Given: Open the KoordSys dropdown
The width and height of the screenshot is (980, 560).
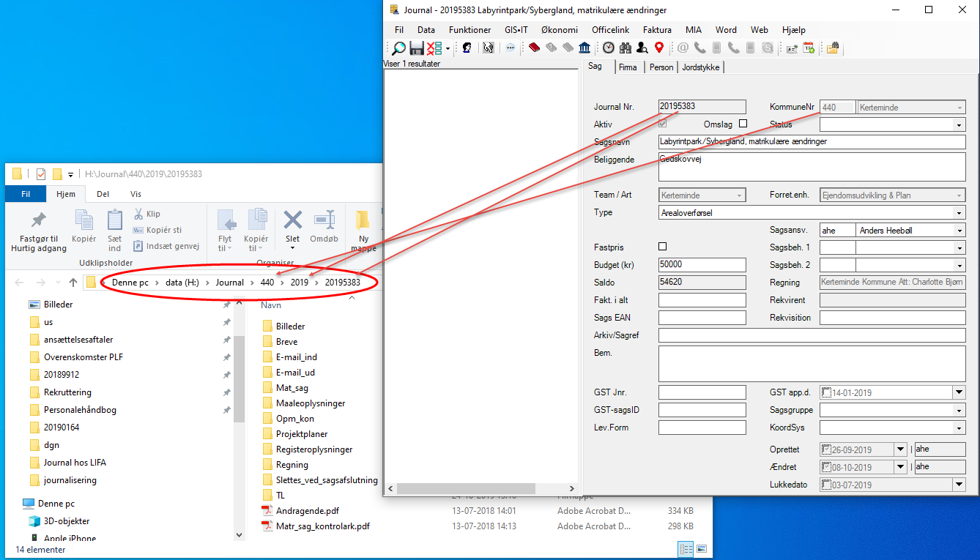Looking at the screenshot, I should click(959, 428).
